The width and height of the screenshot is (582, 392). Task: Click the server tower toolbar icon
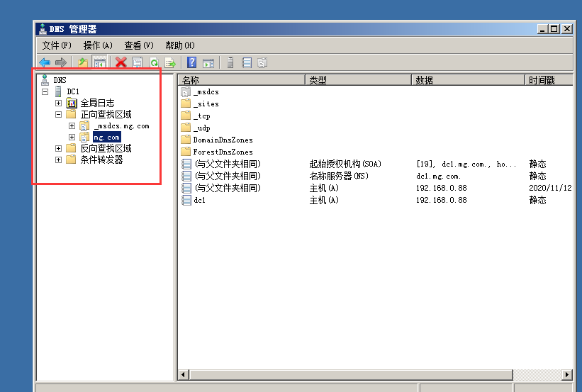[230, 62]
